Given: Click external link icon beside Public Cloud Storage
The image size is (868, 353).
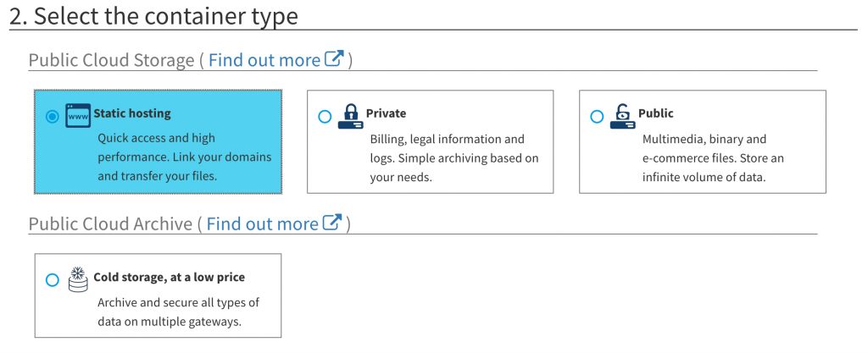Looking at the screenshot, I should coord(334,58).
